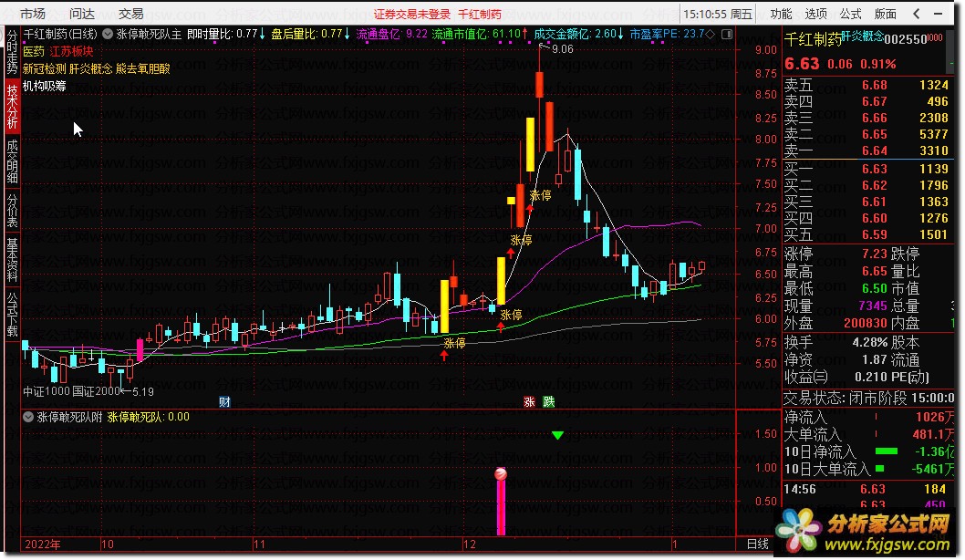Click the 肝炎概念 tag in chart header

coord(90,69)
